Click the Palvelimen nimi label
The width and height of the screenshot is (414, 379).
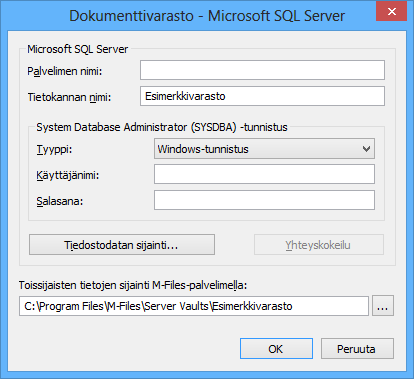tap(65, 71)
